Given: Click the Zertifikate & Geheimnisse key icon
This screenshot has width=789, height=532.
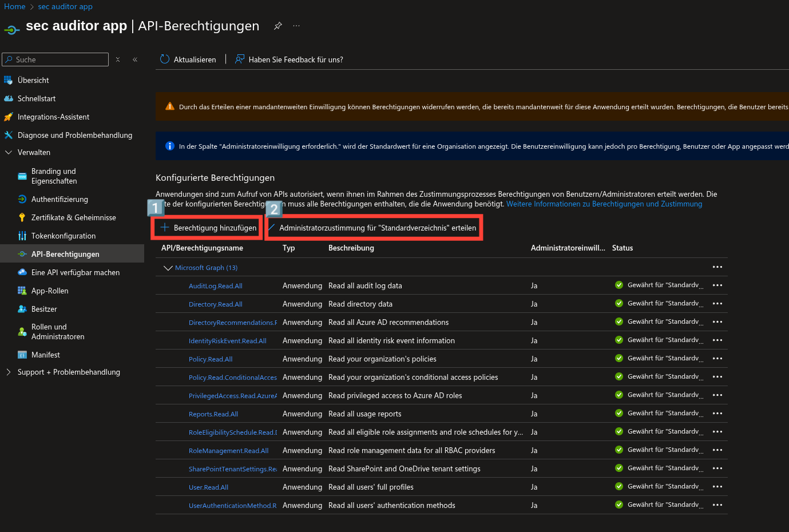Looking at the screenshot, I should [22, 217].
